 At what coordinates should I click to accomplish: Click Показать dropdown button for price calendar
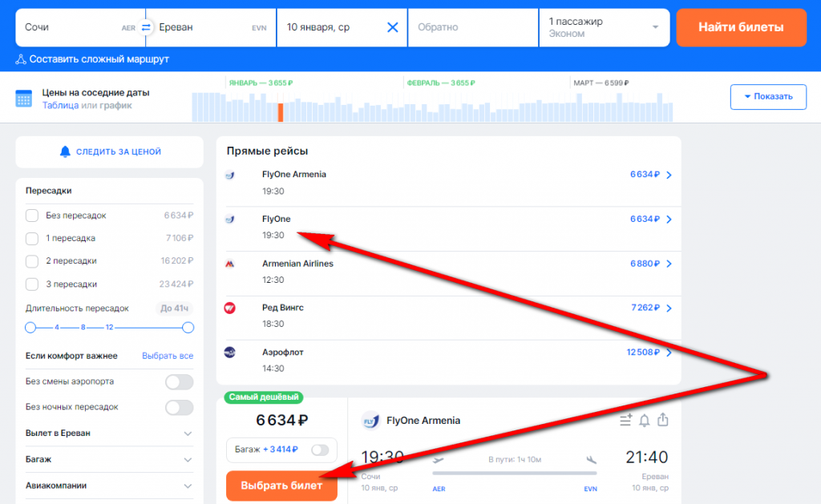(768, 97)
